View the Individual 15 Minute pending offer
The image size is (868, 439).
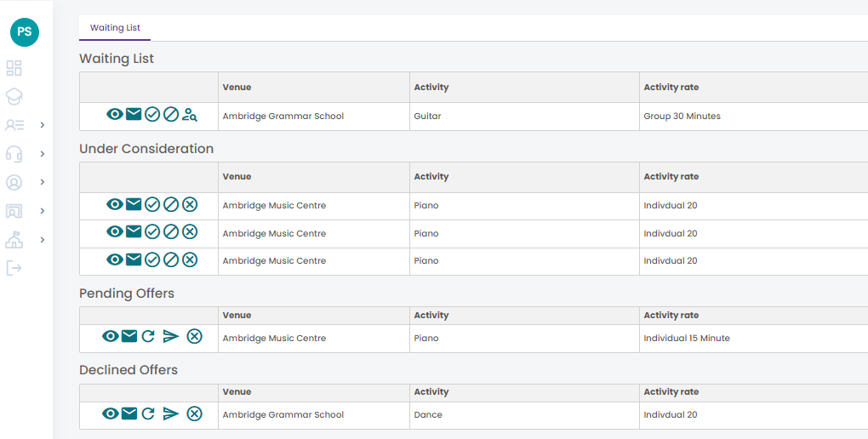click(110, 336)
